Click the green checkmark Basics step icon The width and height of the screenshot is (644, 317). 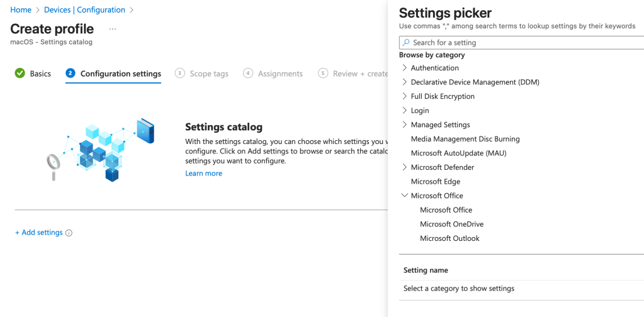(x=20, y=74)
